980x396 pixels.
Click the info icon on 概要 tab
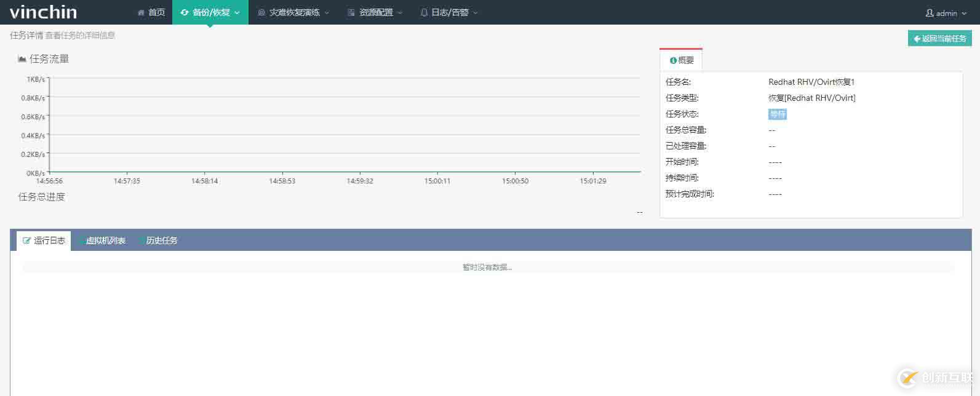pos(673,60)
